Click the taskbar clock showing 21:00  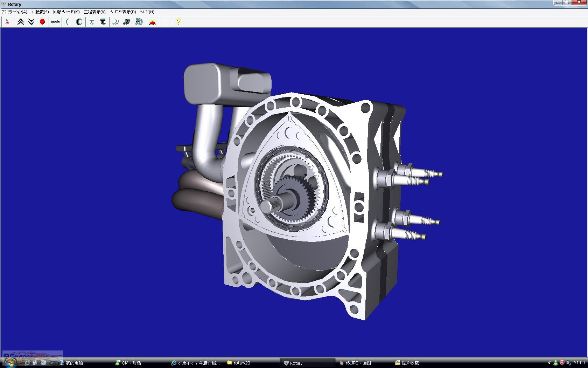click(x=579, y=363)
